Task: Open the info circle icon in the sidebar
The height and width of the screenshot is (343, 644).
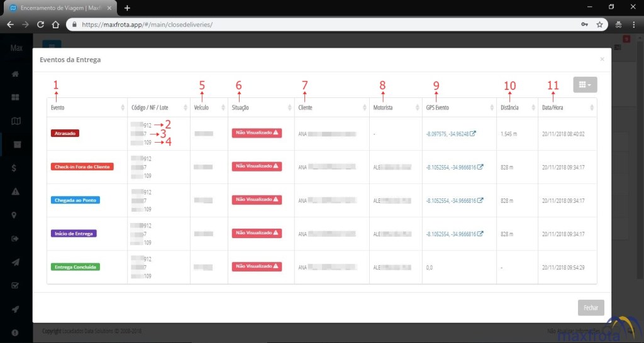Action: click(16, 332)
